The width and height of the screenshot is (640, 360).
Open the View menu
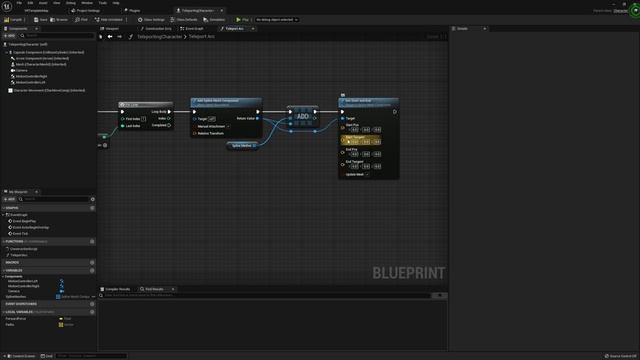pos(57,3)
